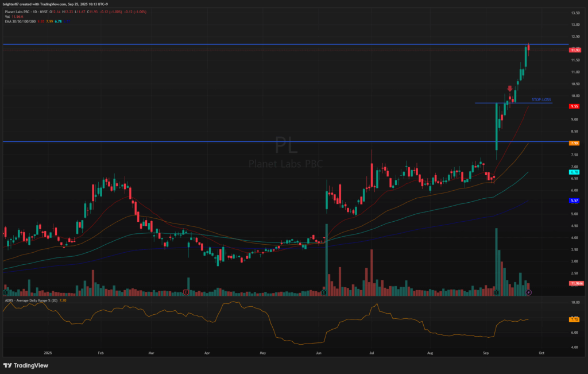Viewport: 588px width, 374px height.
Task: Click the Feb label on the time axis
Action: pos(100,353)
